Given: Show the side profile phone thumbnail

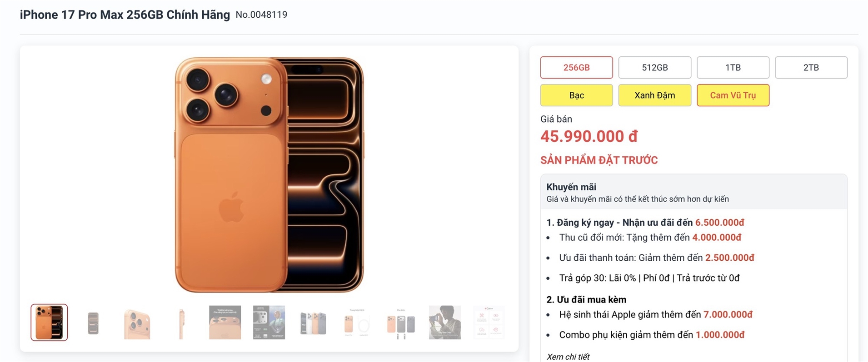Looking at the screenshot, I should tap(181, 323).
